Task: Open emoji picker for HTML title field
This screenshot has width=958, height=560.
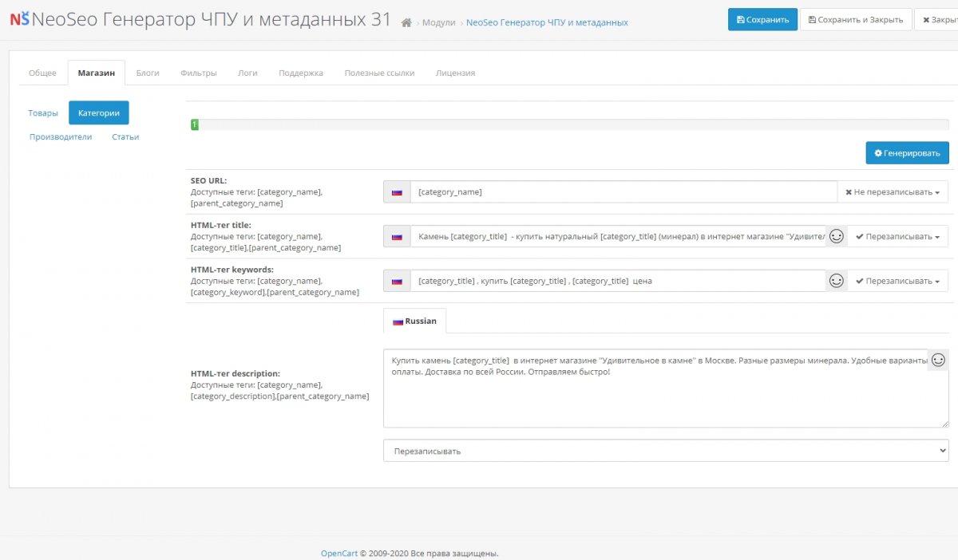Action: point(836,236)
